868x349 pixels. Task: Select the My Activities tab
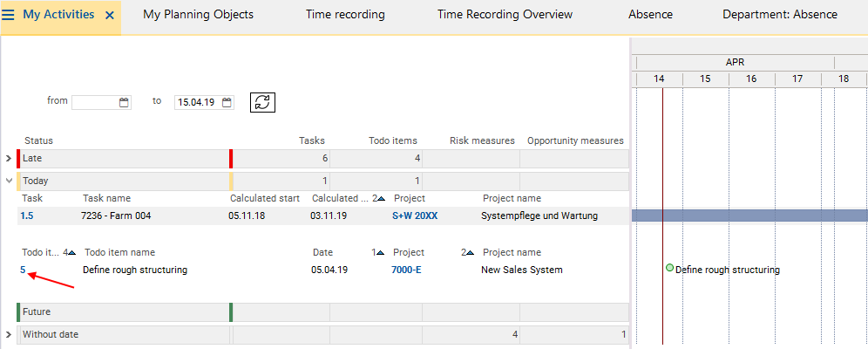pyautogui.click(x=58, y=15)
